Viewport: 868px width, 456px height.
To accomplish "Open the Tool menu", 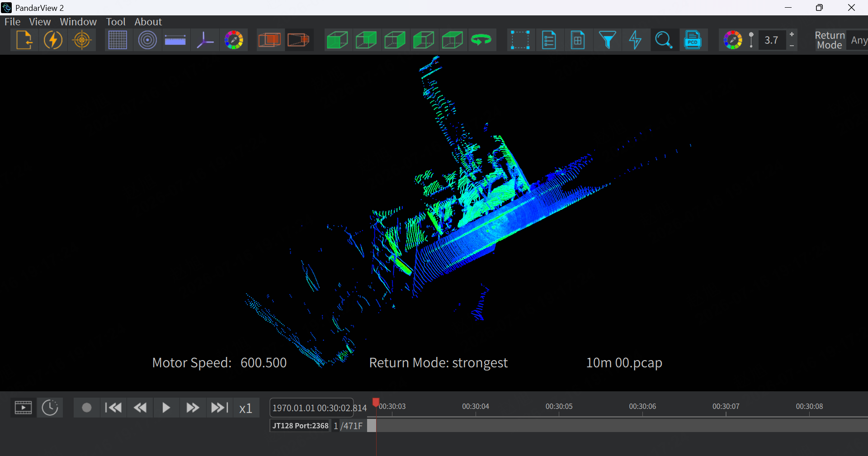I will point(116,22).
